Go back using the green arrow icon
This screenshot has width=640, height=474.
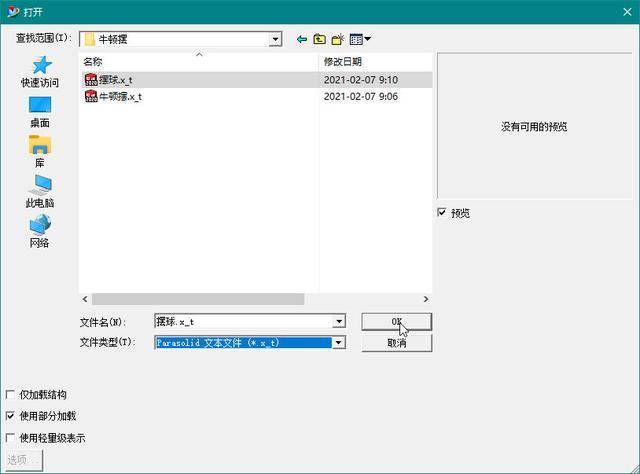point(302,39)
